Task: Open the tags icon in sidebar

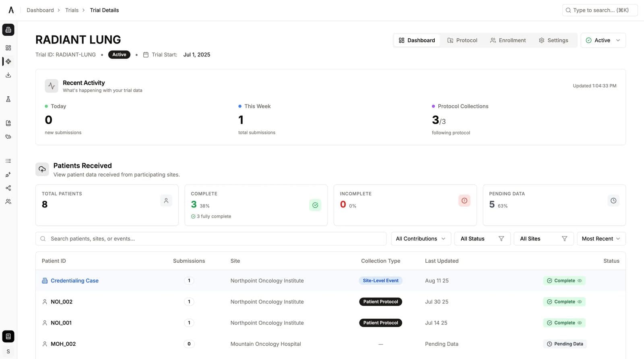Action: (8, 137)
